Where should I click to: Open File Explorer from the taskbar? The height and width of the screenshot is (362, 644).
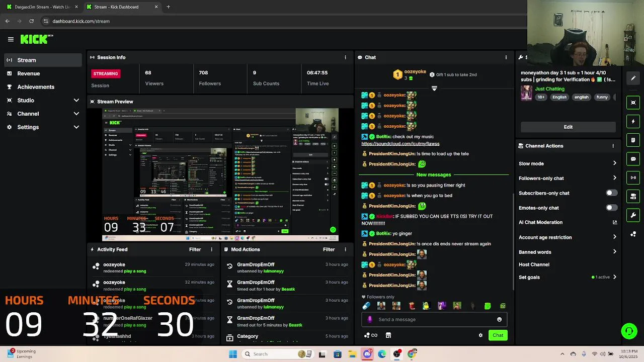pos(352,354)
